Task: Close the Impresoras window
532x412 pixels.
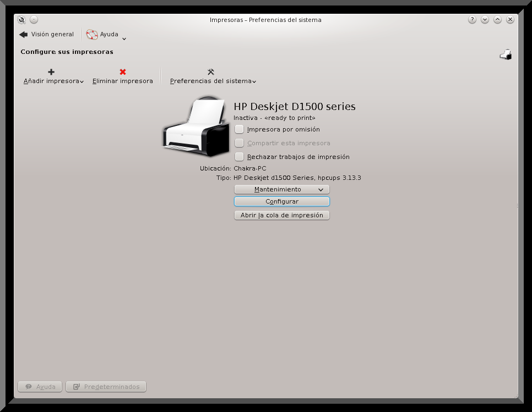Action: click(510, 20)
